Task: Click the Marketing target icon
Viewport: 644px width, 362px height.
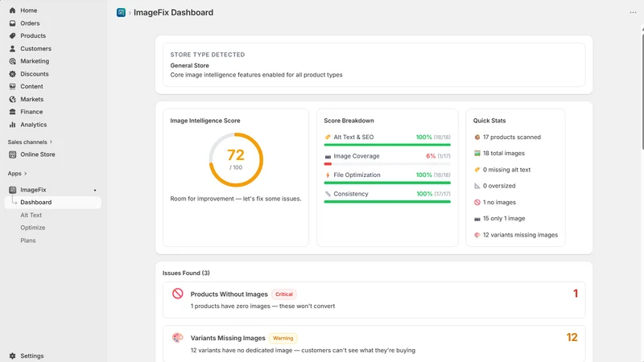Action: pos(12,61)
